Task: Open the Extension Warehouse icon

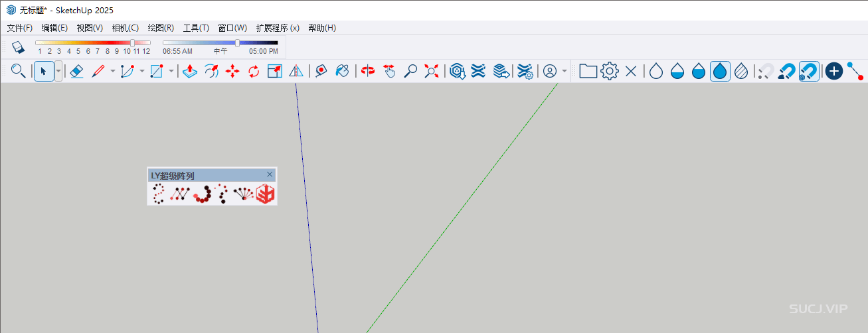Action: [x=478, y=71]
